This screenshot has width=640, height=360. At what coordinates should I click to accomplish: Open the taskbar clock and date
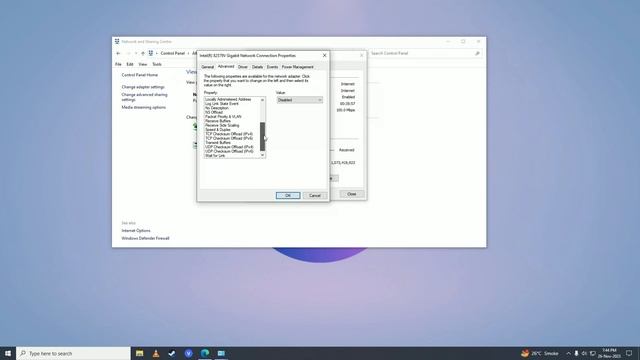click(609, 353)
